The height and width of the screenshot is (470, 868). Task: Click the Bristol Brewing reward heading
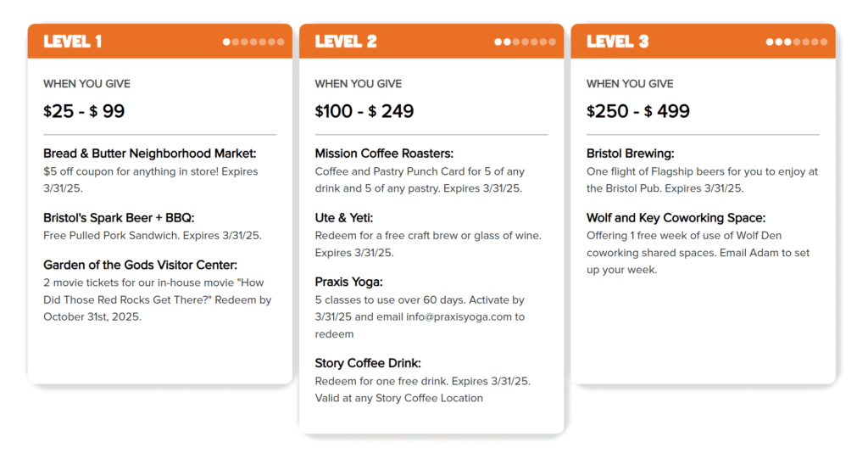coord(630,154)
